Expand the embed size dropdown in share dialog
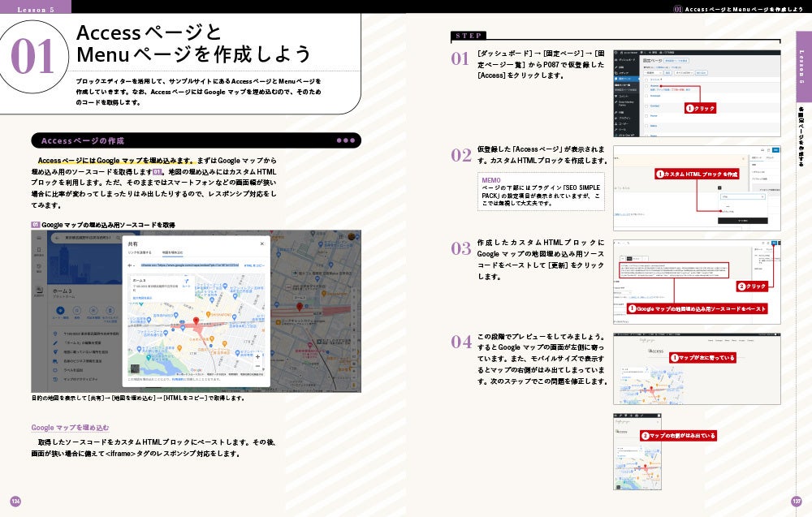This screenshot has height=517, width=812. coord(132,265)
